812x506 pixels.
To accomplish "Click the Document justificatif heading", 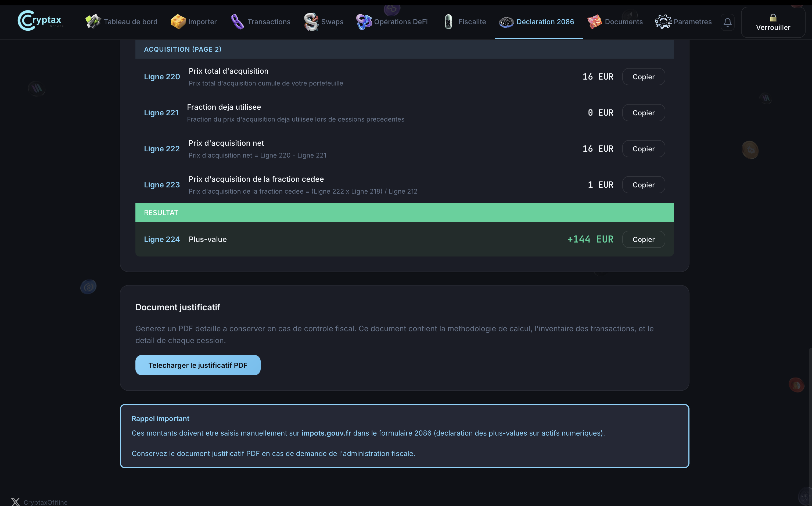I will (178, 307).
